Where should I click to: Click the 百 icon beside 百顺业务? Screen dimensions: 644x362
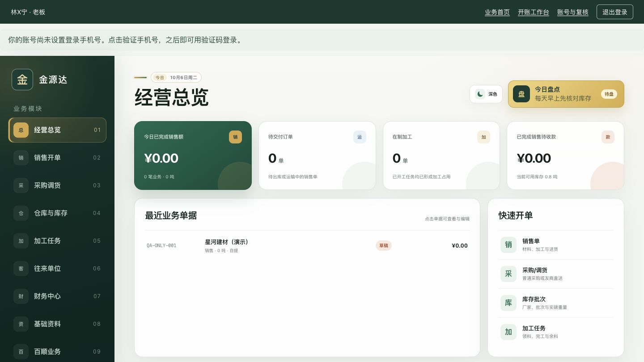point(21,352)
